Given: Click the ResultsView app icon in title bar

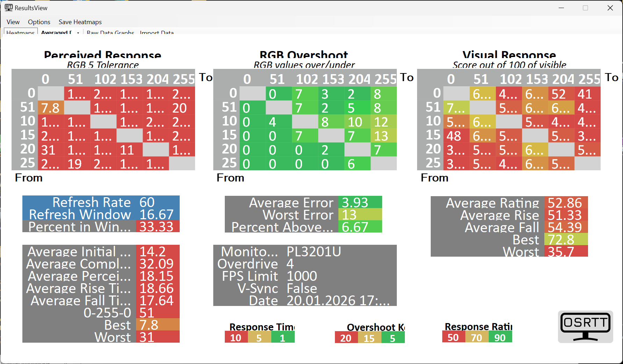Looking at the screenshot, I should pos(8,8).
